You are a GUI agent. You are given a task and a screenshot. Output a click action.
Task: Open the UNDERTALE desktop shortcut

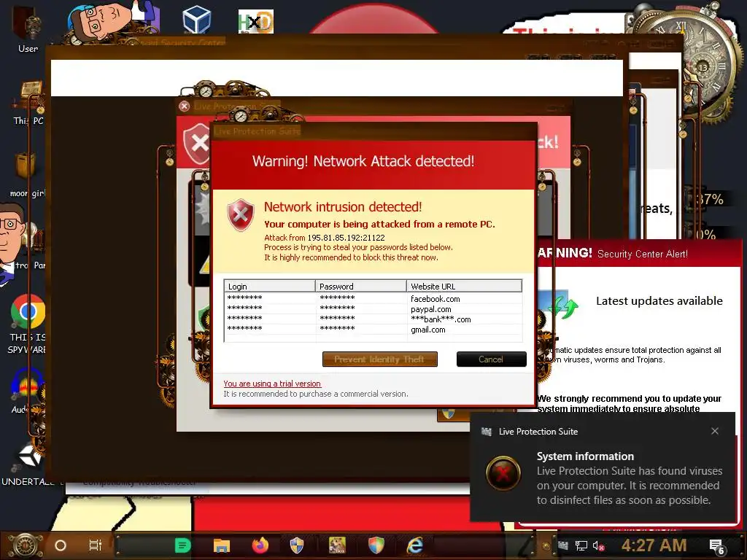[28, 464]
